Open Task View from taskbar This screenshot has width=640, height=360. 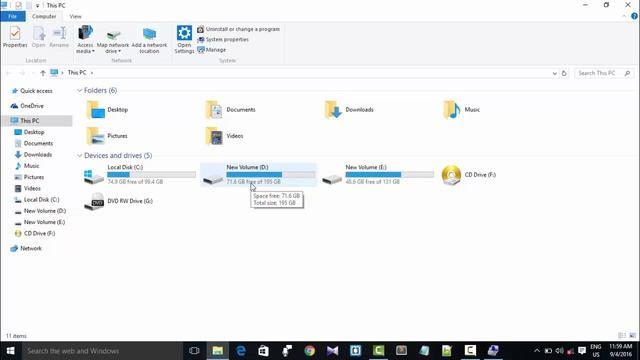tap(194, 351)
